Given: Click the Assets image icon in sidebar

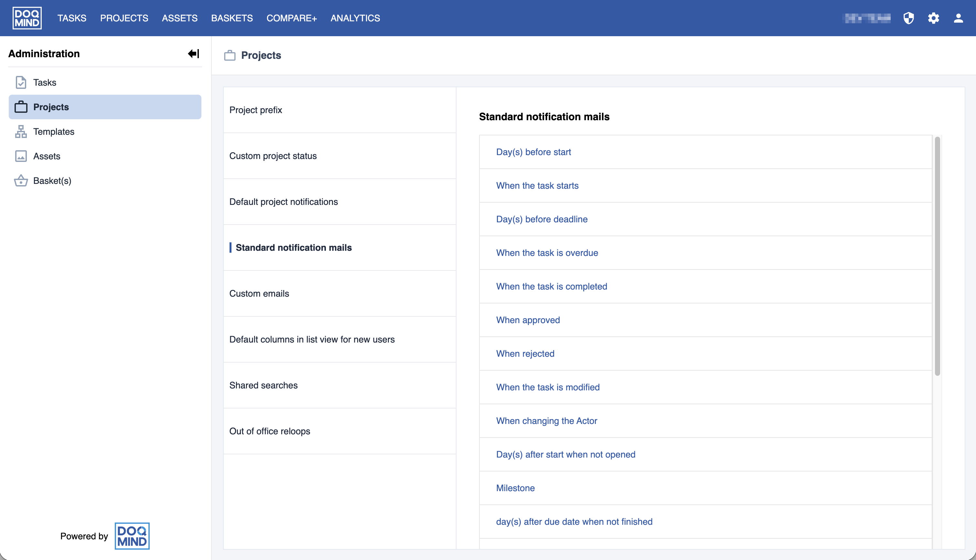Looking at the screenshot, I should pyautogui.click(x=21, y=156).
